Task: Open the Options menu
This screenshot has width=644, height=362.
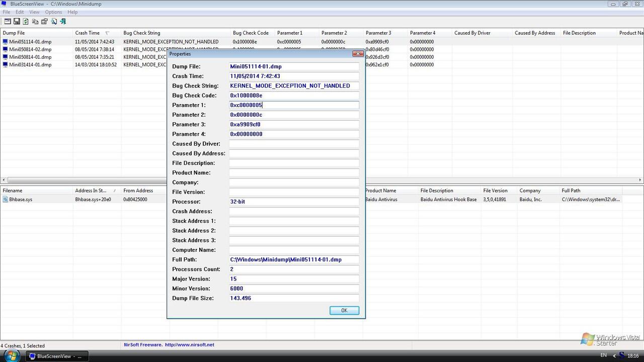Action: [53, 12]
